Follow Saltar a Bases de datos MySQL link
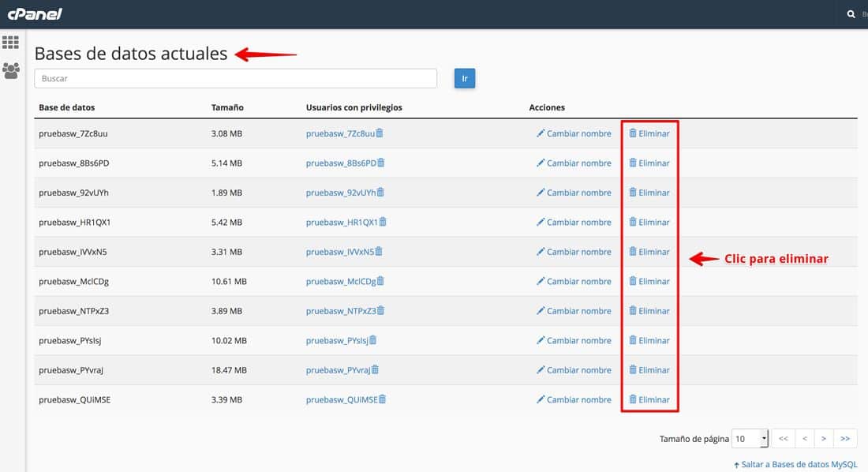 coord(795,464)
